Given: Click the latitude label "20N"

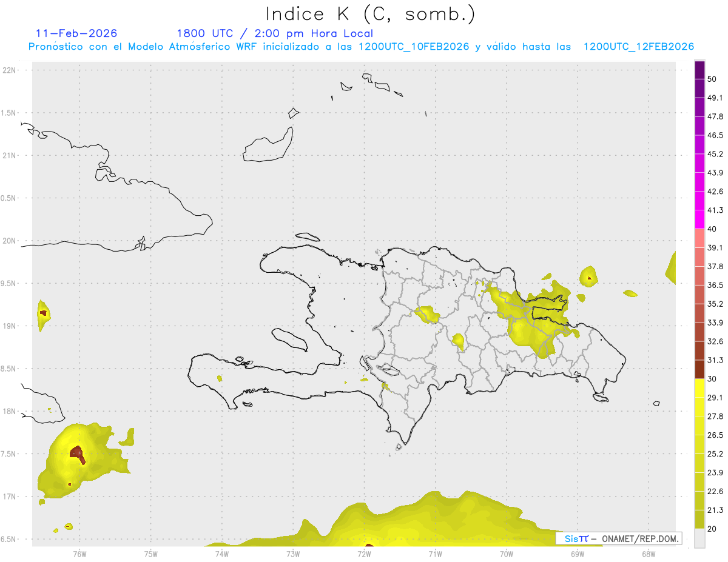Looking at the screenshot, I should pyautogui.click(x=10, y=241).
